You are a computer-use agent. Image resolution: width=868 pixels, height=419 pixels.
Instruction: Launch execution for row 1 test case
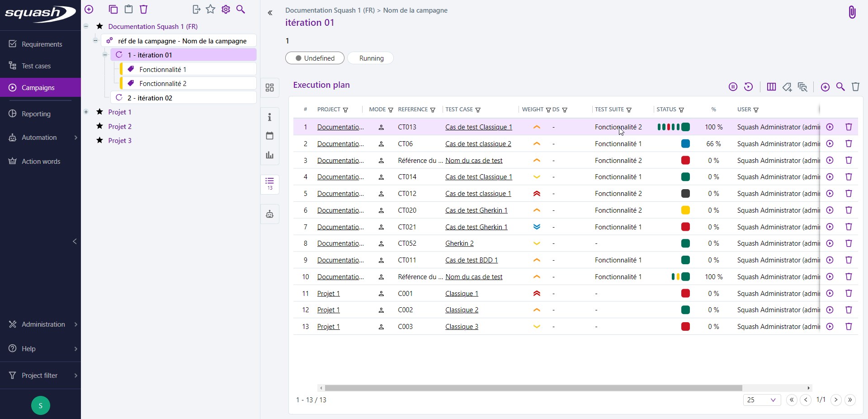point(830,127)
